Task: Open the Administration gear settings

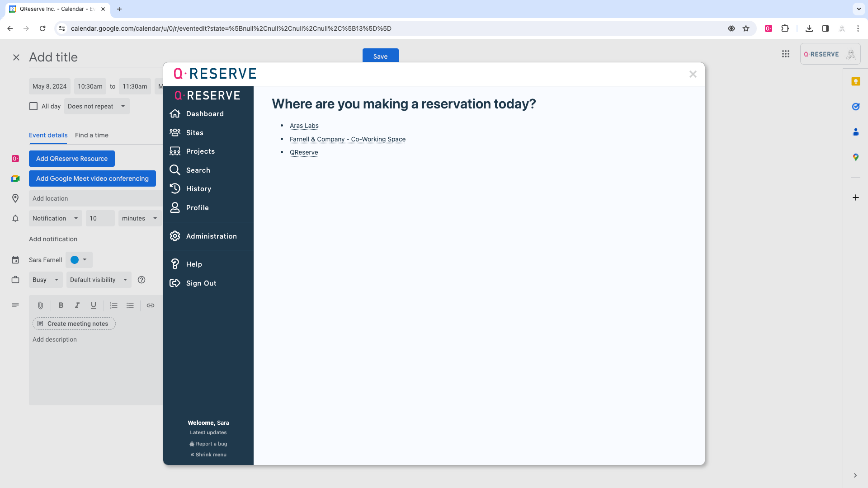Action: (175, 236)
